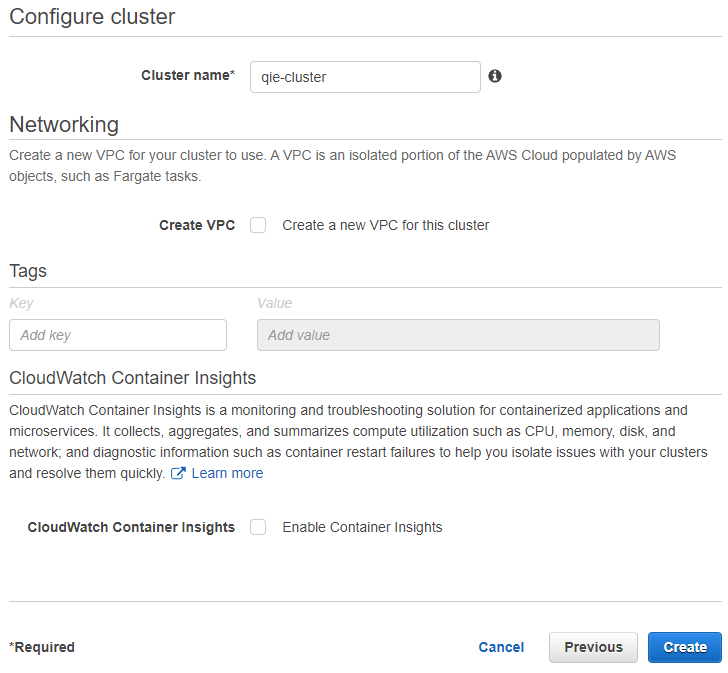This screenshot has width=728, height=673.
Task: Click the bold 'Cluster name*' label
Action: pyautogui.click(x=188, y=75)
